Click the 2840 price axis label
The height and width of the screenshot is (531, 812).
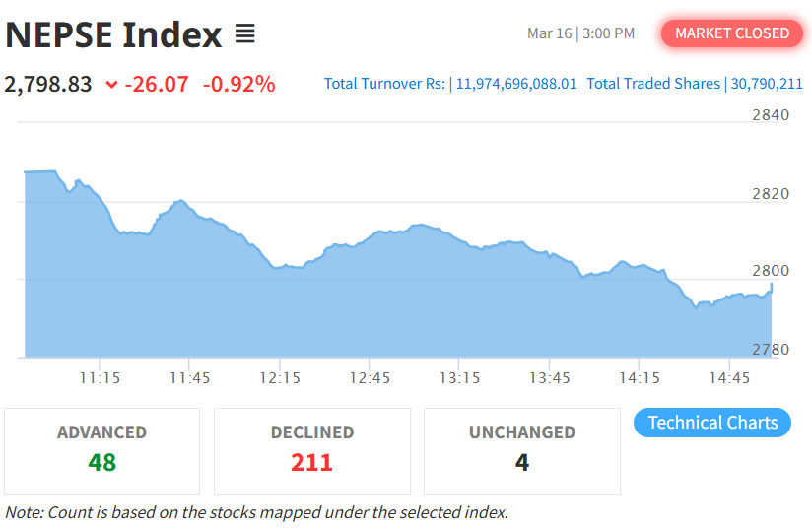pos(771,115)
